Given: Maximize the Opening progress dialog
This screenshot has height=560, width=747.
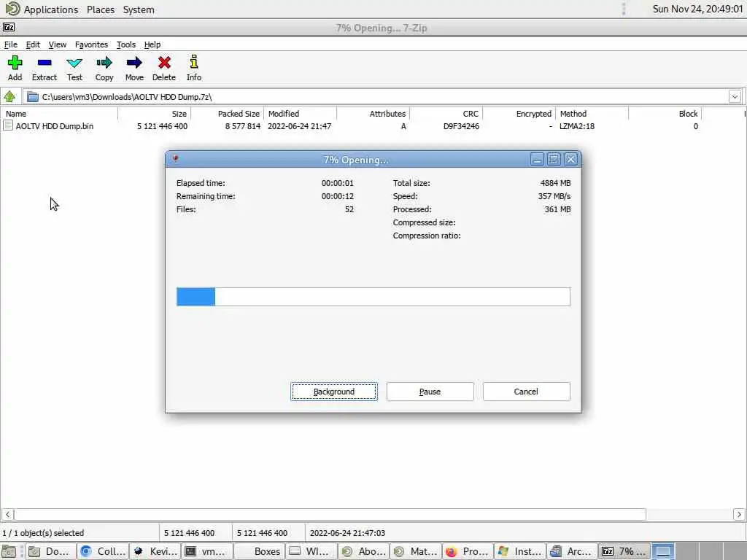Looking at the screenshot, I should [x=554, y=160].
